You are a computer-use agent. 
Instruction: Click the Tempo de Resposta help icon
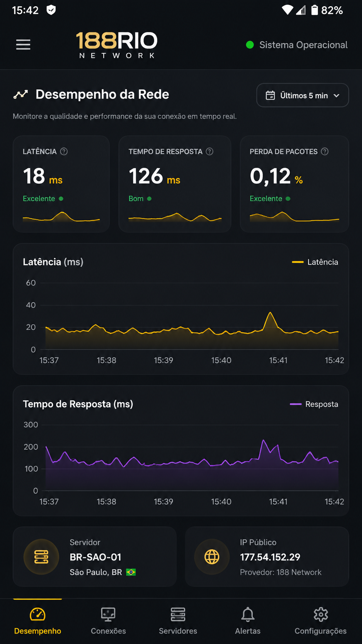tap(209, 151)
